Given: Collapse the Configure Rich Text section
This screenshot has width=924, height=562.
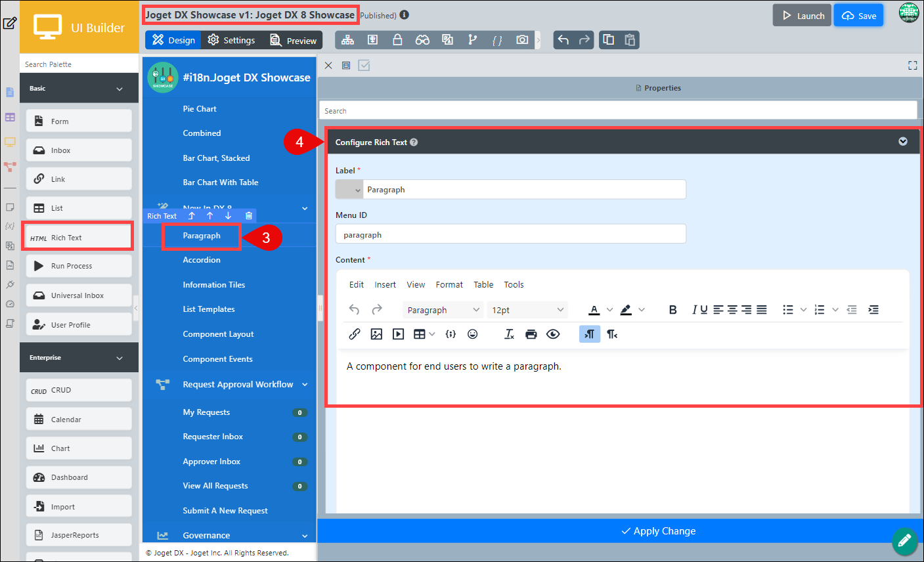Looking at the screenshot, I should [x=903, y=142].
